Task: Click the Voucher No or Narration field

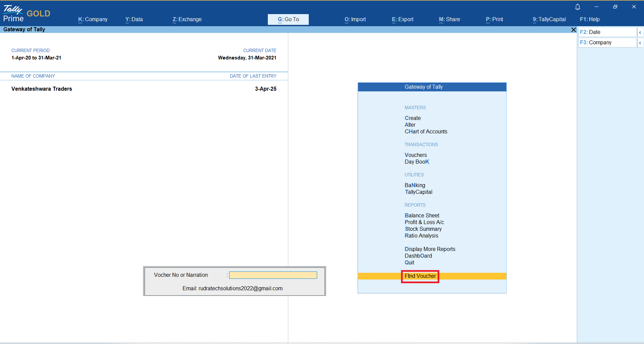Action: (273, 275)
